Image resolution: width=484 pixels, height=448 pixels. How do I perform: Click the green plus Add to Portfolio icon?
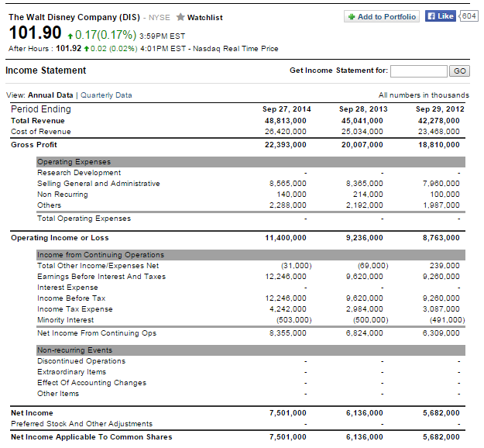[x=352, y=17]
